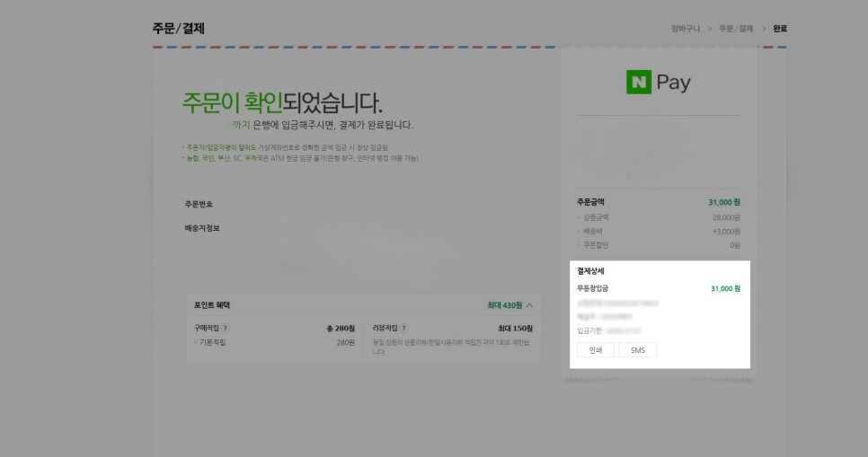Click the 기본적립 row label
The width and height of the screenshot is (868, 457).
tap(213, 342)
